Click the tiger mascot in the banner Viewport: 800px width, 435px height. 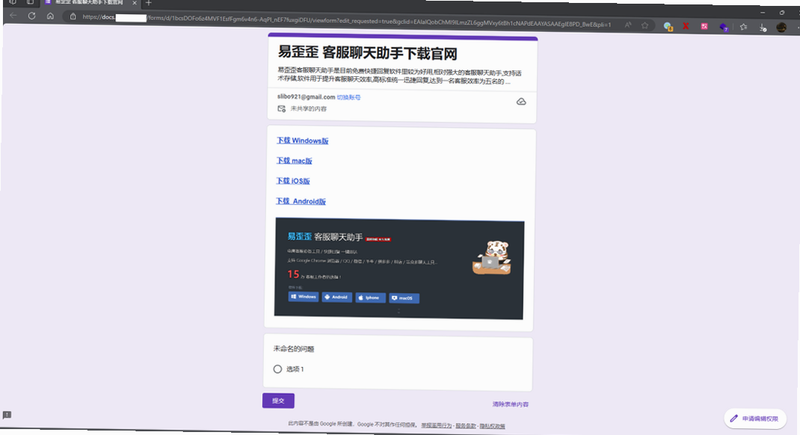click(x=491, y=258)
